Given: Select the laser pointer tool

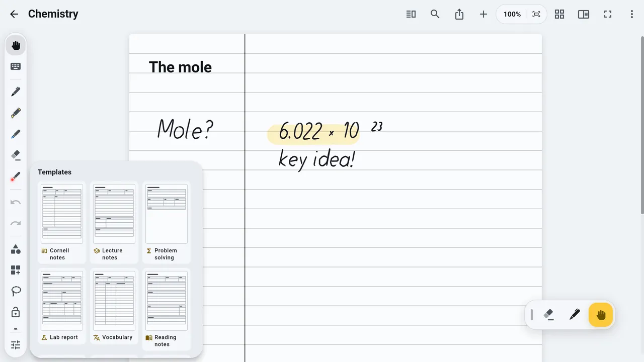Looking at the screenshot, I should (x=16, y=177).
